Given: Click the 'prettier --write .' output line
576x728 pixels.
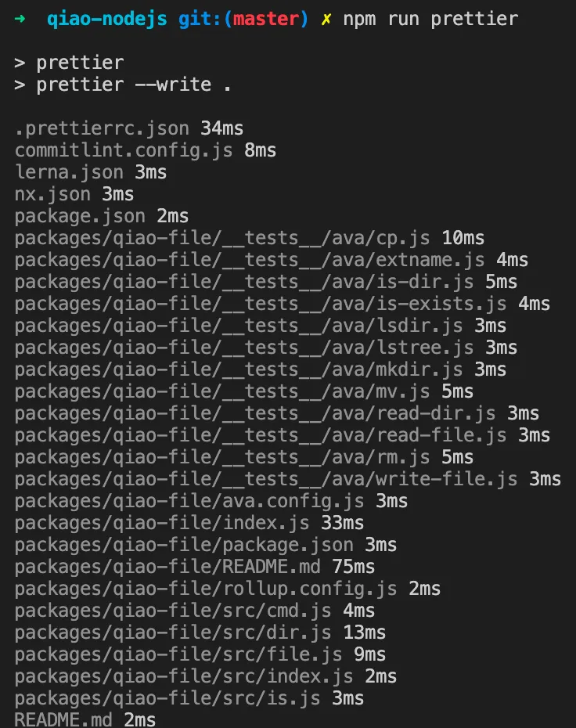Looking at the screenshot, I should (x=123, y=84).
